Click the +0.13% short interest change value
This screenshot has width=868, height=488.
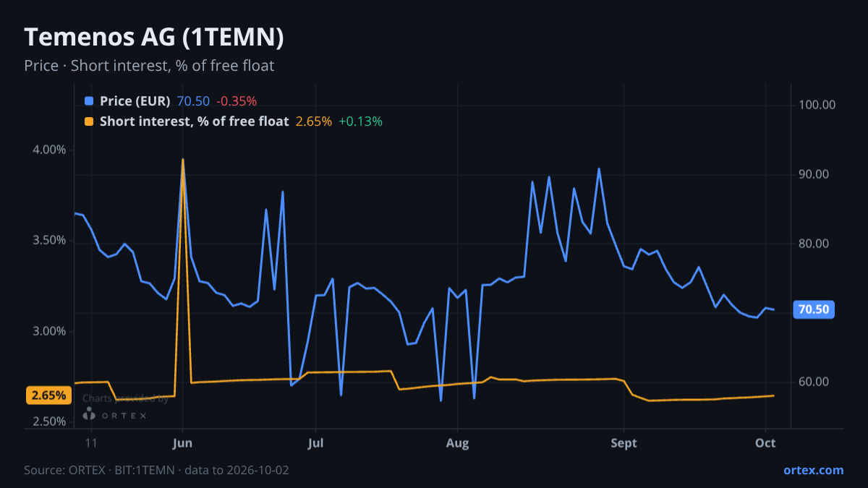360,121
